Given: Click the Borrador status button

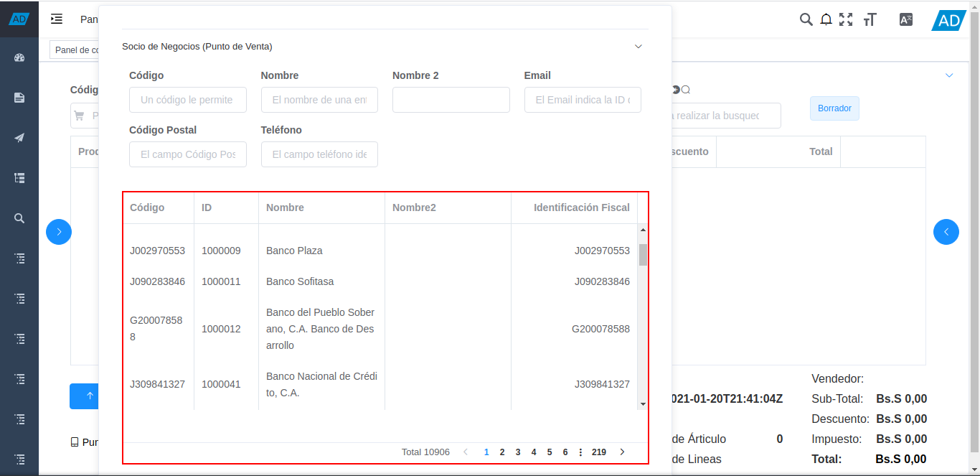Looking at the screenshot, I should [834, 108].
